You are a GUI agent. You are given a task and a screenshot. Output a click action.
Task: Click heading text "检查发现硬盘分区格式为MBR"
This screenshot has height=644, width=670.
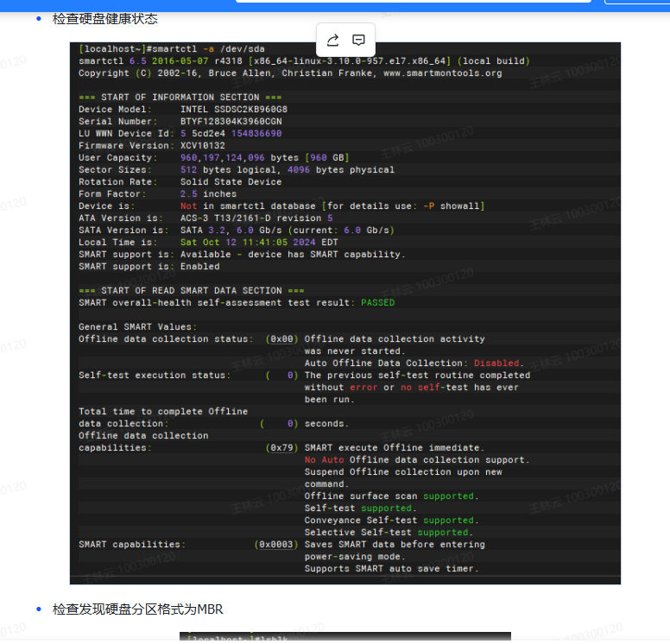point(137,609)
